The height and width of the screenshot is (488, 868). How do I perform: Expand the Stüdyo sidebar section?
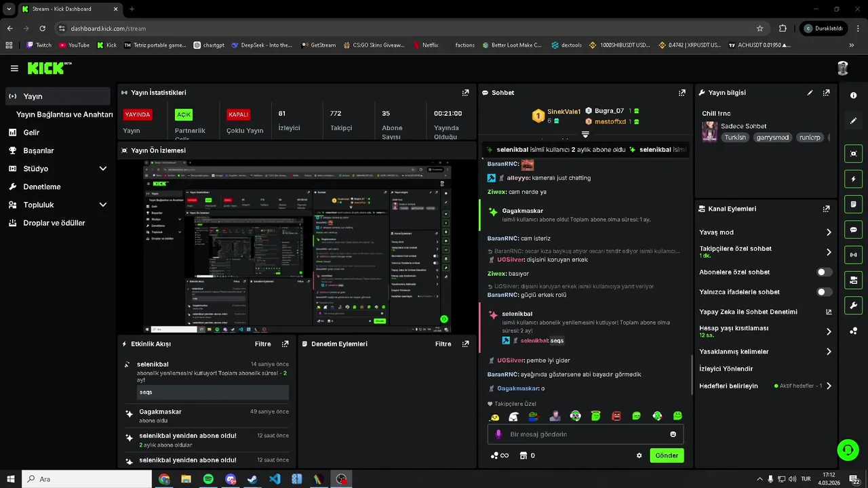coord(103,169)
